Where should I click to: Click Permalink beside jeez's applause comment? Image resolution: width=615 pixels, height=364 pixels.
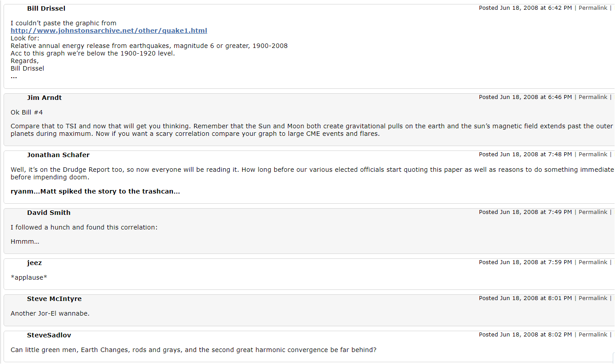click(x=593, y=262)
